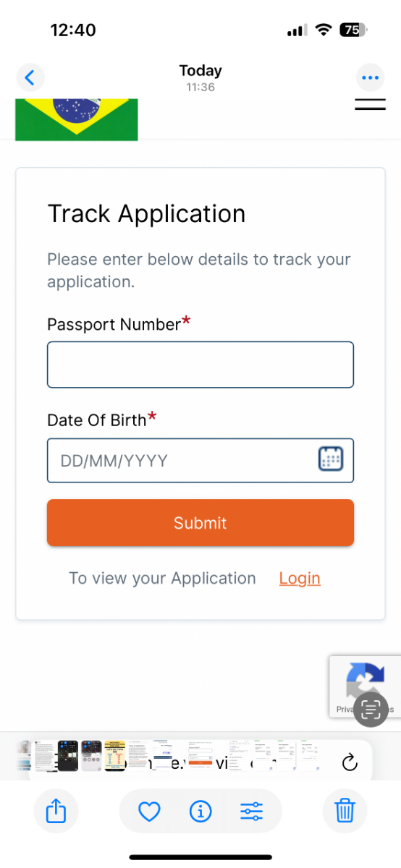Show photo info with the info icon
Viewport: 401px width, 868px height.
pos(200,812)
